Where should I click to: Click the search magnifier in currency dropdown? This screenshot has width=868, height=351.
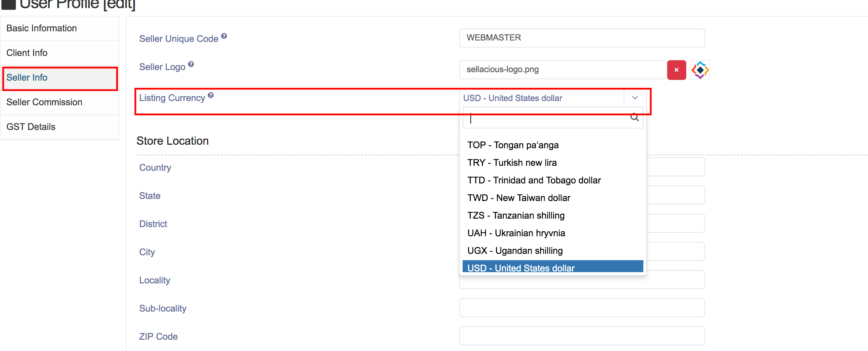click(x=634, y=118)
